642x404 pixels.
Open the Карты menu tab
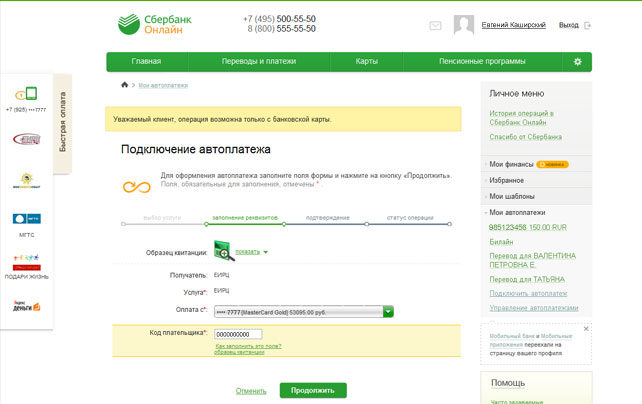(366, 61)
